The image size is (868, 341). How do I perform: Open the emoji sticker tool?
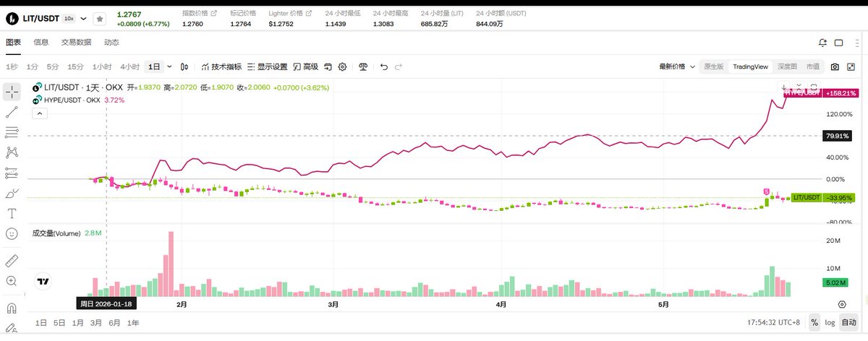(x=12, y=234)
